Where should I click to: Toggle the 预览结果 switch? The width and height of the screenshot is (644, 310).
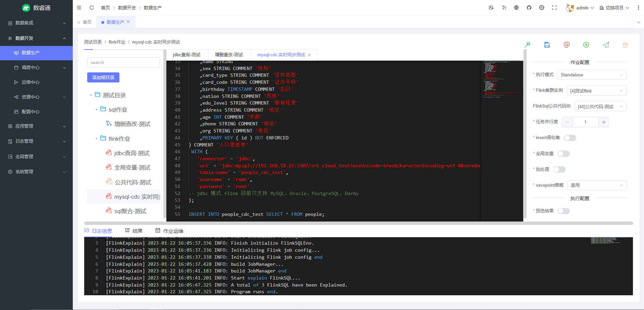point(563,211)
